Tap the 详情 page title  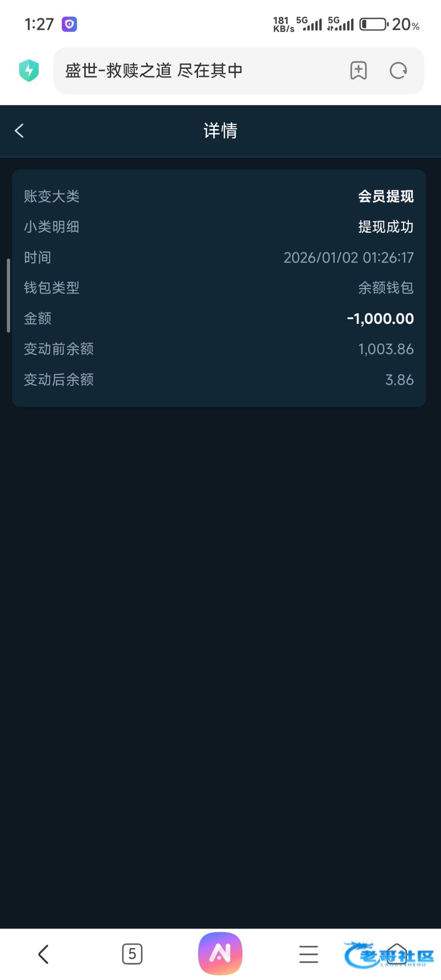click(220, 131)
